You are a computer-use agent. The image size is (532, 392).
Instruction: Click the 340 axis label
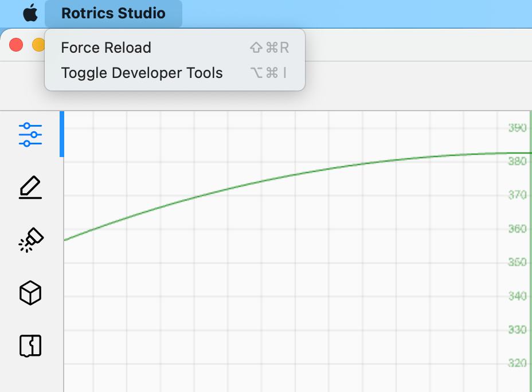point(517,296)
